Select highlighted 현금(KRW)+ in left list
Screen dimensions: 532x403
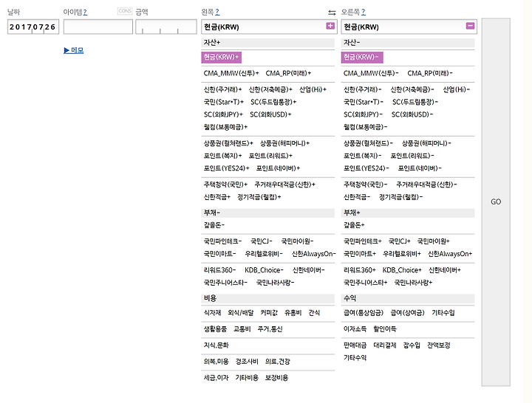pyautogui.click(x=221, y=58)
